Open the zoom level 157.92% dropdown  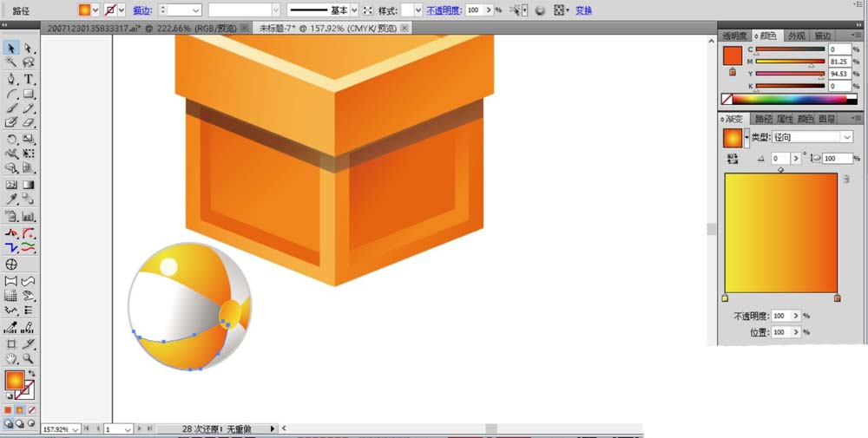click(75, 429)
